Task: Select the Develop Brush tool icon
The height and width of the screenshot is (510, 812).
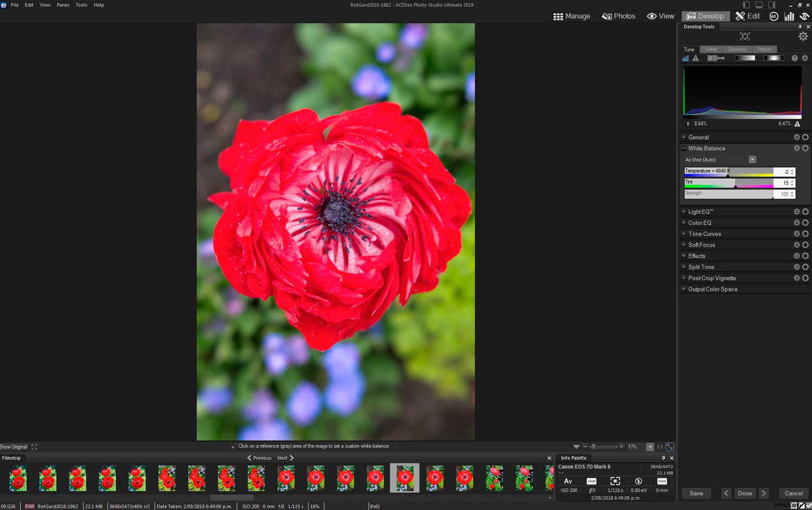Action: 716,58
